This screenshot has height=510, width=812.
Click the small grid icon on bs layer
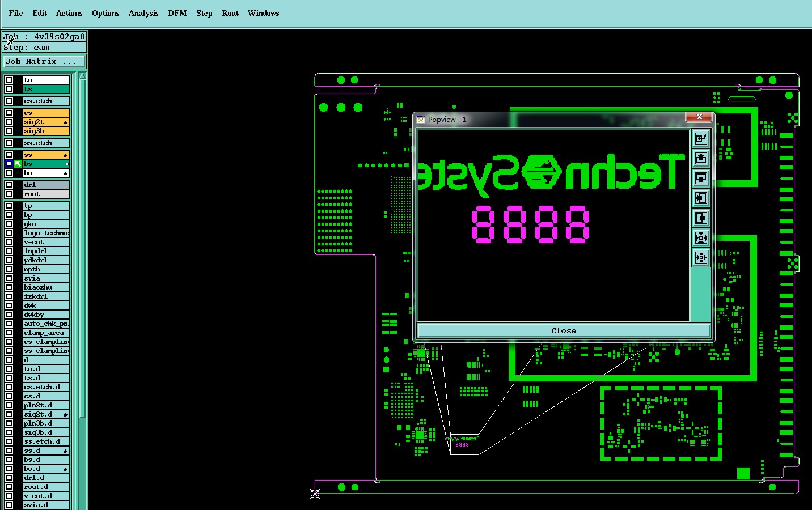tap(67, 164)
